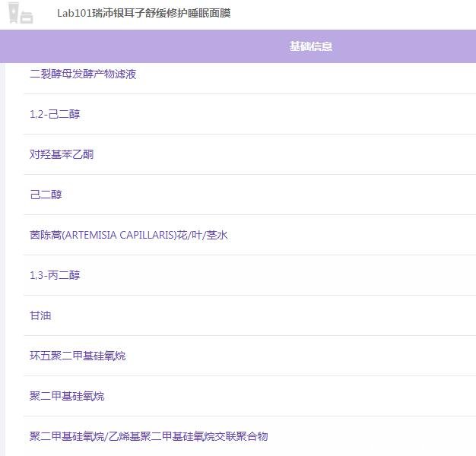Open 聚二甲基硅氧烷/乙烯基聚二甲基硅氧烷交联聚合物 entry
476x456 pixels.
tap(148, 437)
